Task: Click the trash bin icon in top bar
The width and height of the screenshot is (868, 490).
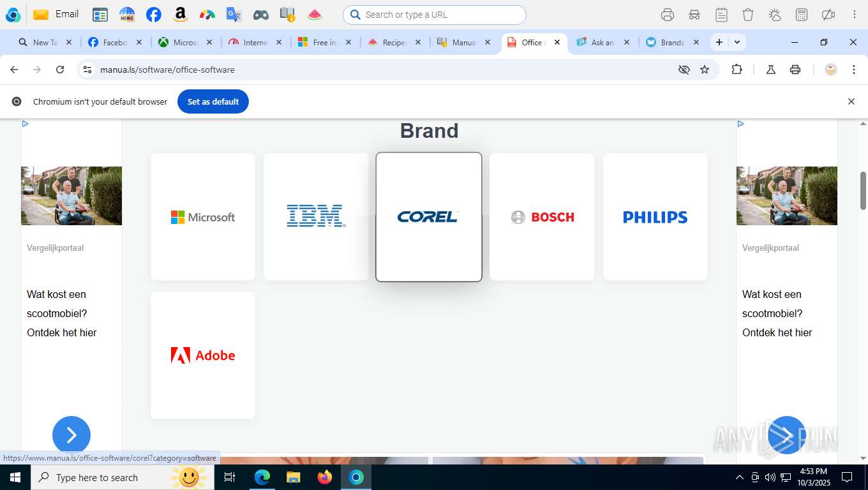Action: point(748,15)
